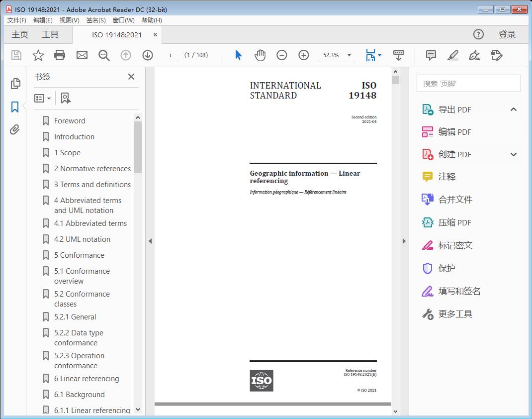Viewport: 532px width, 419px height.
Task: Click inside the page number field
Action: click(x=170, y=55)
